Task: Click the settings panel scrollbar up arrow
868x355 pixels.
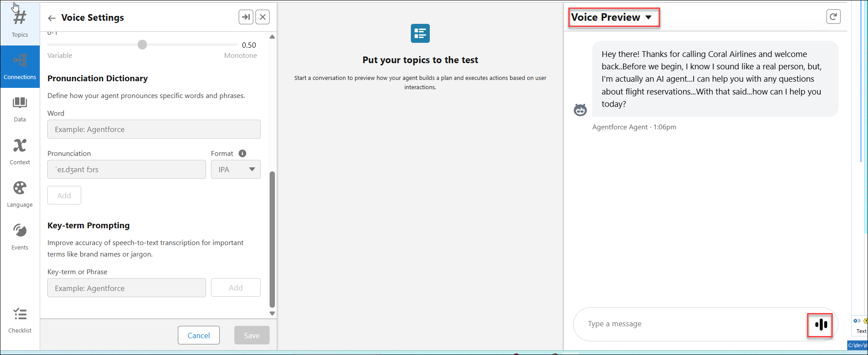Action: click(x=272, y=37)
